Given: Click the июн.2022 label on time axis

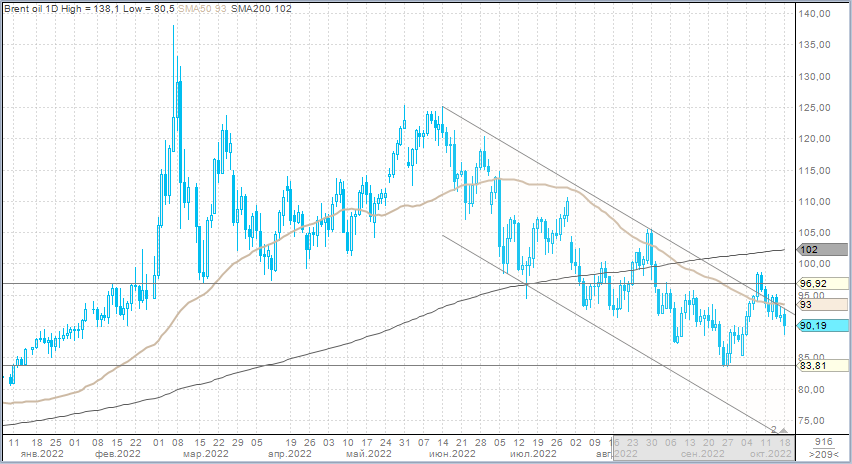Looking at the screenshot, I should tap(451, 454).
